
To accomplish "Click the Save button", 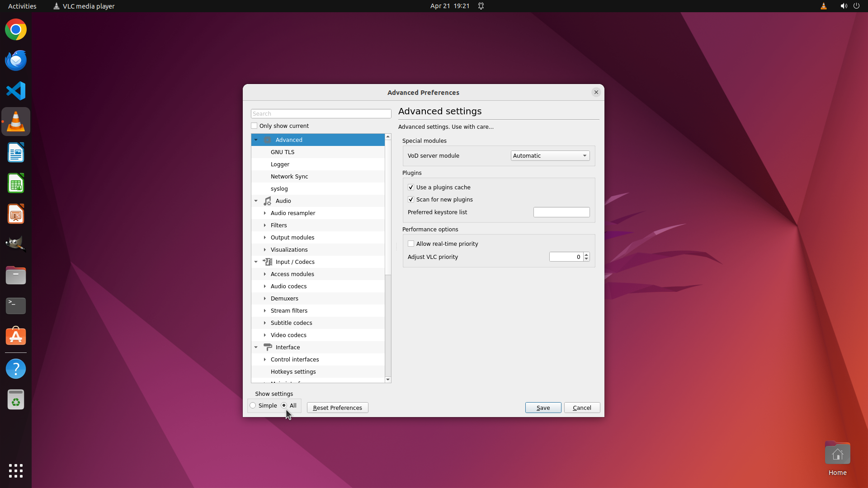I will click(543, 408).
